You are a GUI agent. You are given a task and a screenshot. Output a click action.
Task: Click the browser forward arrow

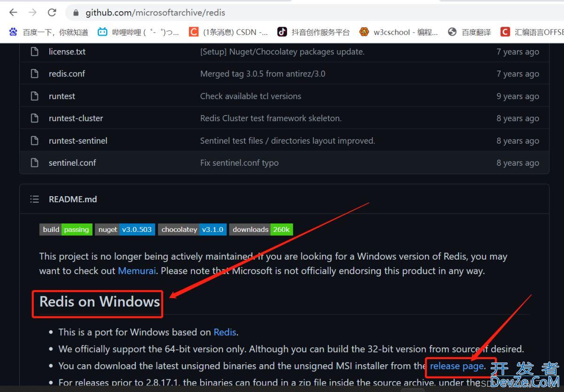pyautogui.click(x=32, y=13)
